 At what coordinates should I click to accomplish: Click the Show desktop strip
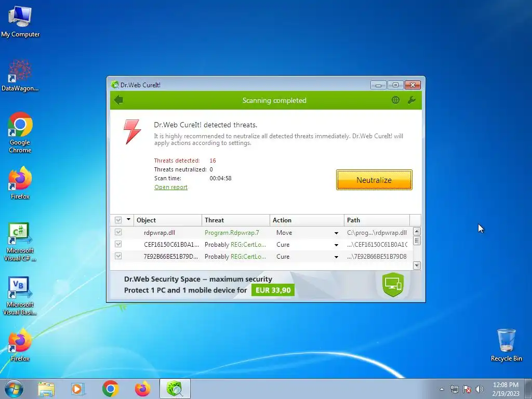[x=529, y=389]
